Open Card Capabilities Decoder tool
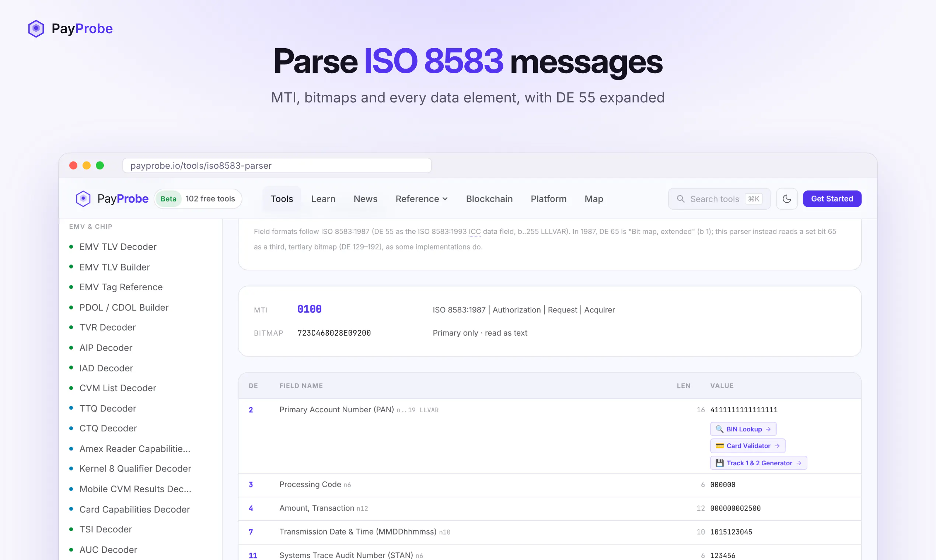Image resolution: width=936 pixels, height=560 pixels. point(135,510)
